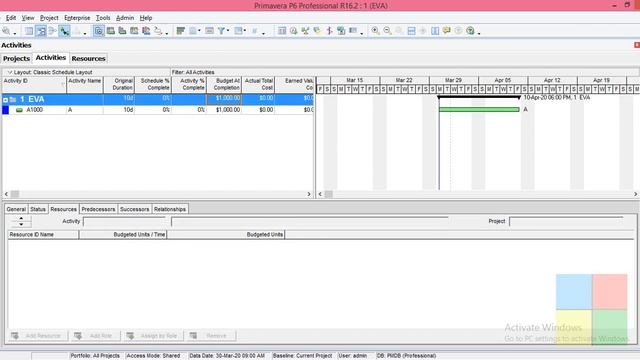Select the A1000 activity row
This screenshot has height=360, width=640.
[158, 110]
